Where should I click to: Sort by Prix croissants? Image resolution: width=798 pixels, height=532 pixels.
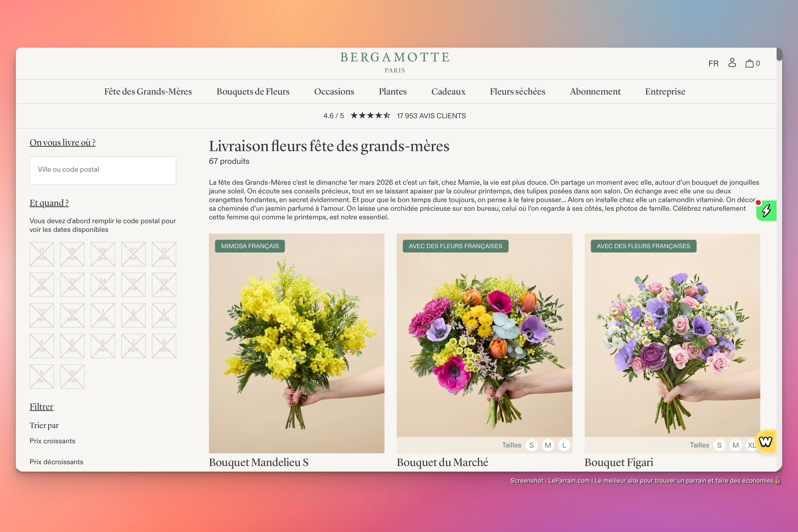[x=52, y=441]
